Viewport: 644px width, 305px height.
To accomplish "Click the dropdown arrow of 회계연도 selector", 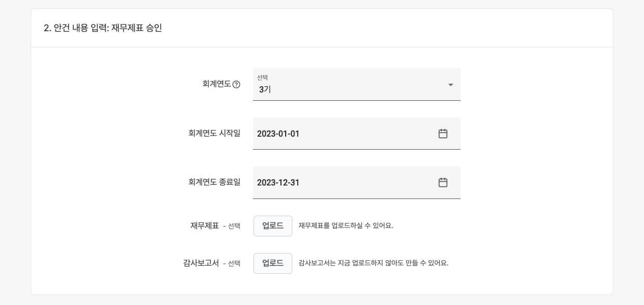I will tap(450, 85).
